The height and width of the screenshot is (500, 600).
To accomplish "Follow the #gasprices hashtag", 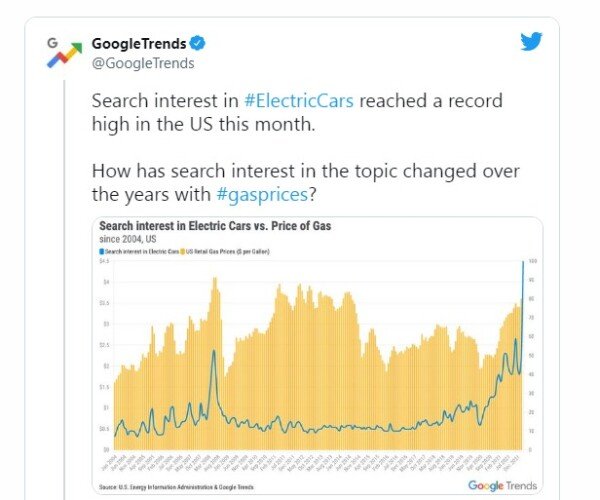I will (x=262, y=194).
